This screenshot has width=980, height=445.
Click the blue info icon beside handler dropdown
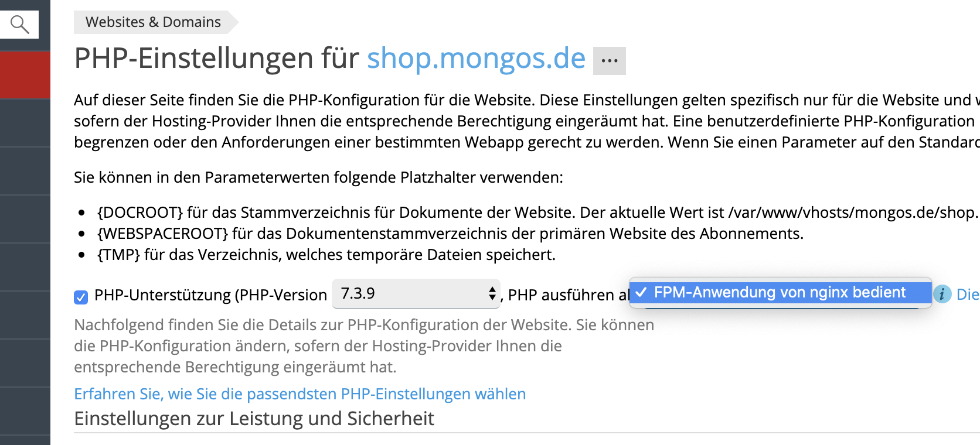click(942, 294)
